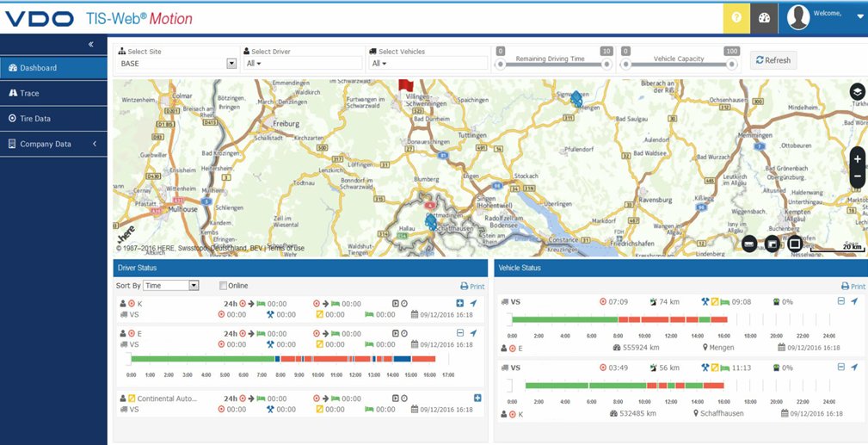Click the clock icon in Continental Auto... row
Image resolution: width=868 pixels, height=445 pixels.
pos(404,399)
